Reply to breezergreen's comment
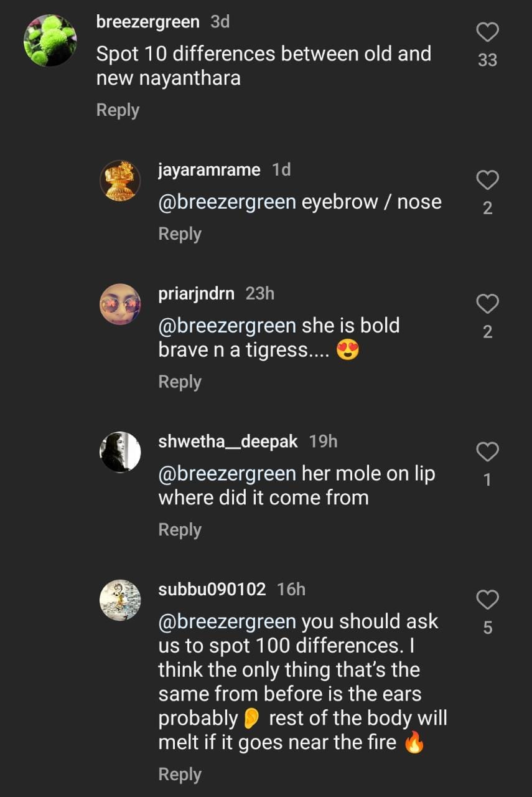Viewport: 532px width, 797px height. point(118,110)
